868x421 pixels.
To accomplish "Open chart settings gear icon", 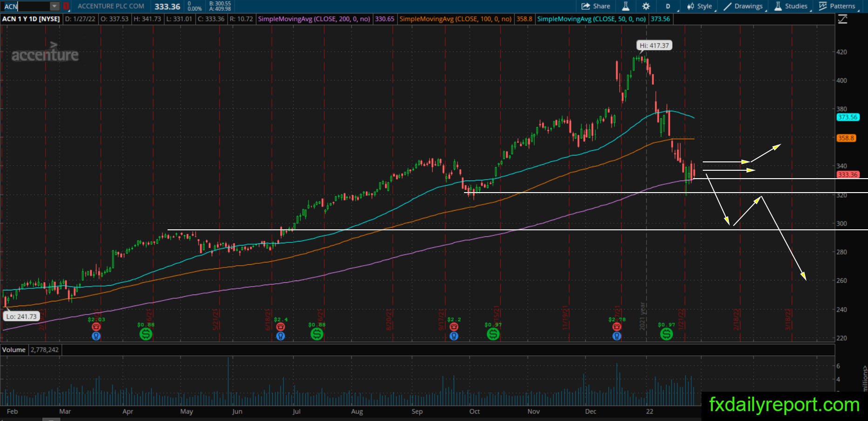I will coord(646,6).
